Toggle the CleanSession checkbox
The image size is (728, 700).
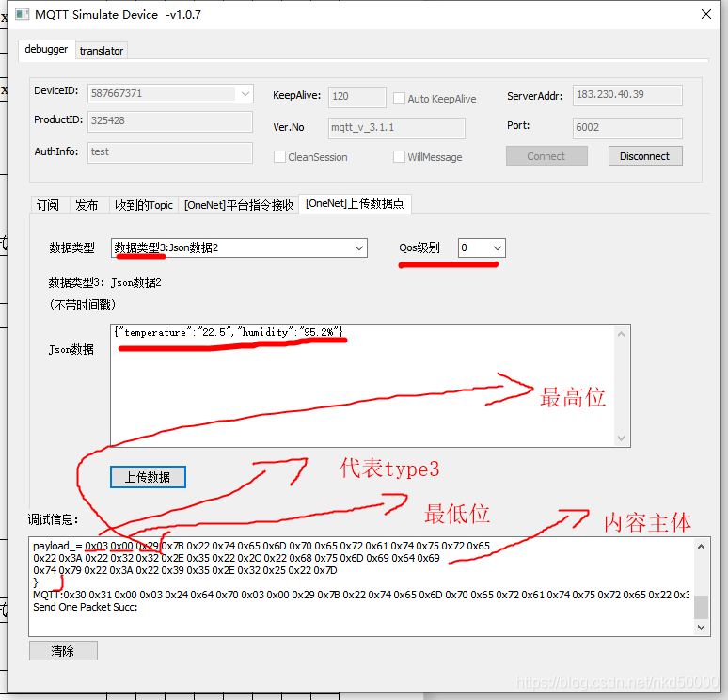pos(279,157)
